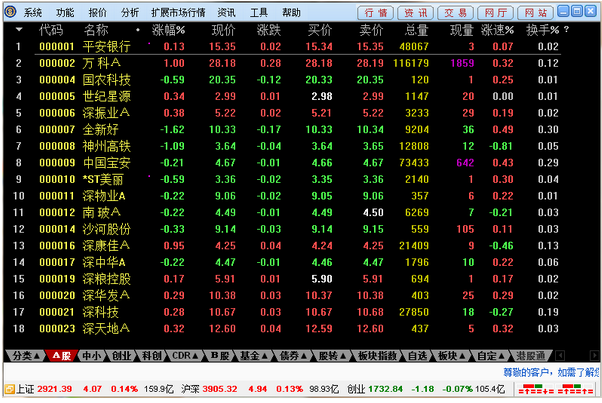
Task: Sort by the 现价 column header
Action: point(223,30)
